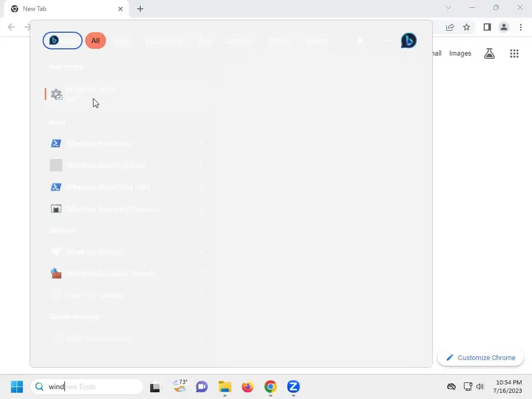Image resolution: width=532 pixels, height=399 pixels.
Task: Click the cloud sync tray icon
Action: [x=451, y=387]
